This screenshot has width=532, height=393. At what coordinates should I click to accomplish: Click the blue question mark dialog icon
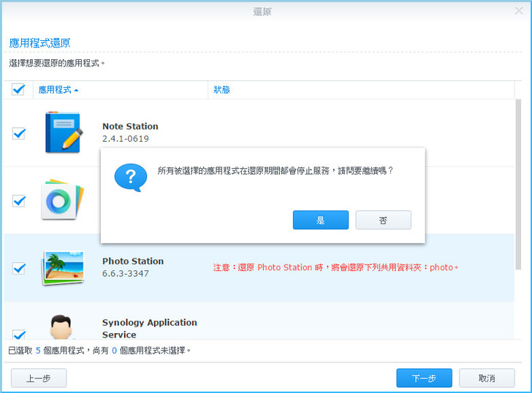coord(131,177)
